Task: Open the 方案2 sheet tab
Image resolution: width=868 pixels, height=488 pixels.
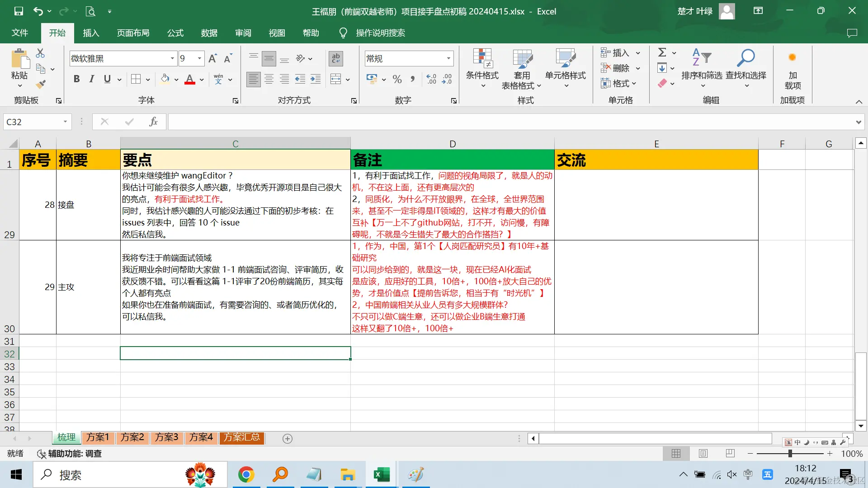Action: coord(132,437)
